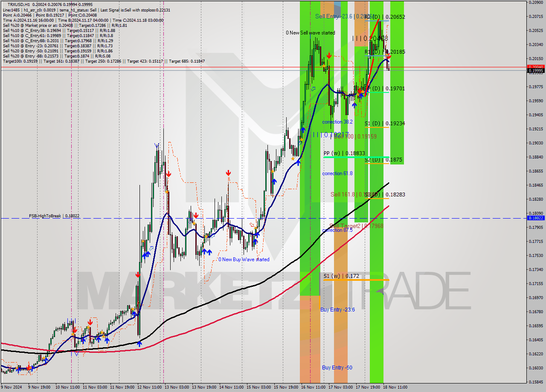Viewport: 546px width, 392px height.
Task: Click the 0.18465 price axis label
Action: [536, 185]
